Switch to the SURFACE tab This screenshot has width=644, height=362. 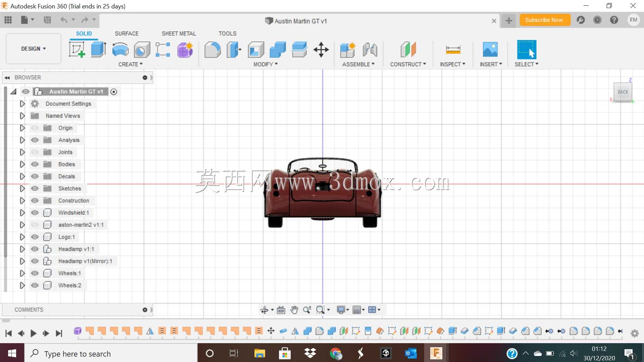(x=126, y=33)
